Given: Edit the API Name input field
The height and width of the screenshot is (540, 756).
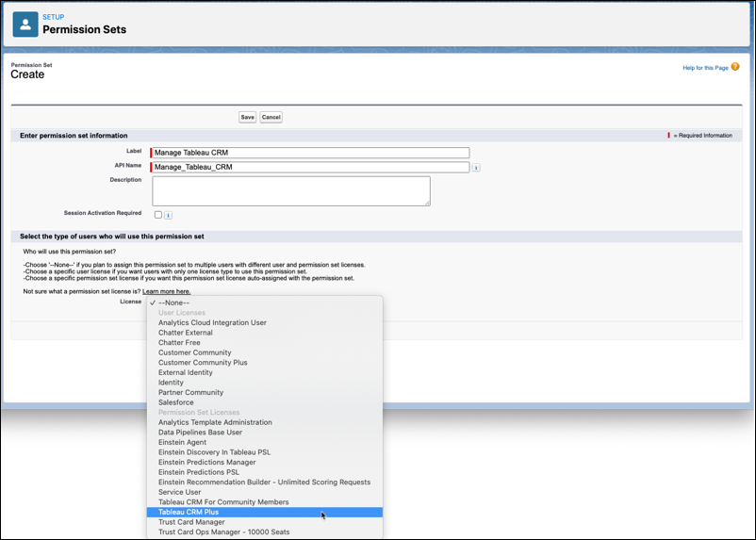Looking at the screenshot, I should 310,168.
